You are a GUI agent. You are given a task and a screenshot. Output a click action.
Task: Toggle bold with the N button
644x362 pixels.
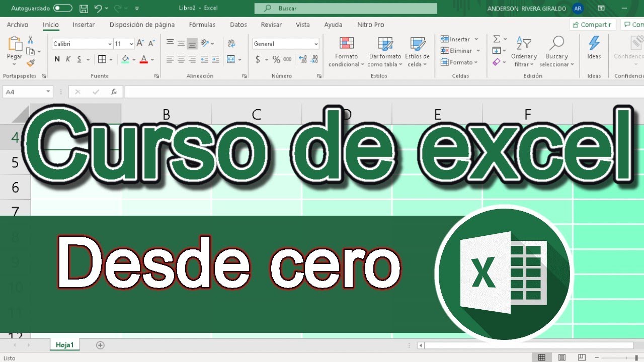pos(57,59)
